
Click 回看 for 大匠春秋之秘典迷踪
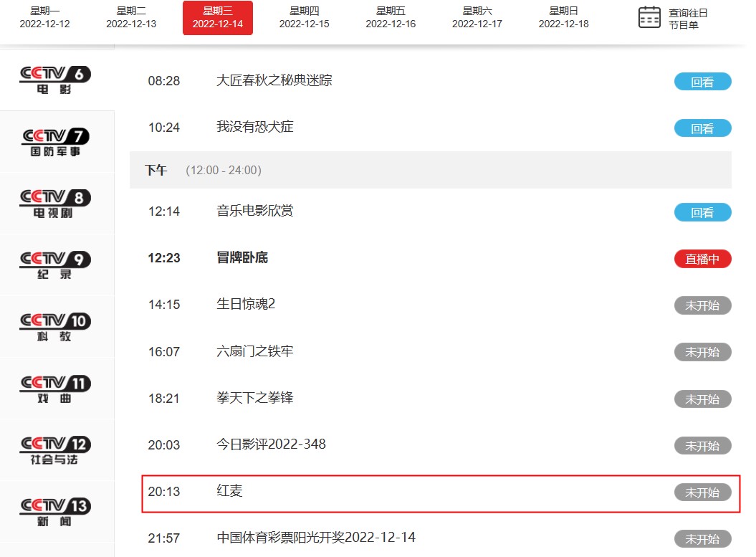(702, 81)
